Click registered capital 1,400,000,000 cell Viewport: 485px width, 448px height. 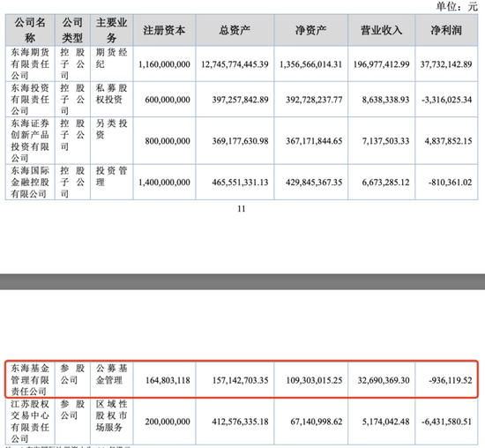pos(164,183)
